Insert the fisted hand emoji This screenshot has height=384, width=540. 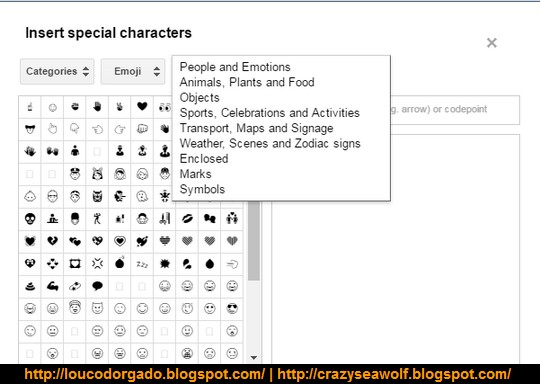coord(142,129)
